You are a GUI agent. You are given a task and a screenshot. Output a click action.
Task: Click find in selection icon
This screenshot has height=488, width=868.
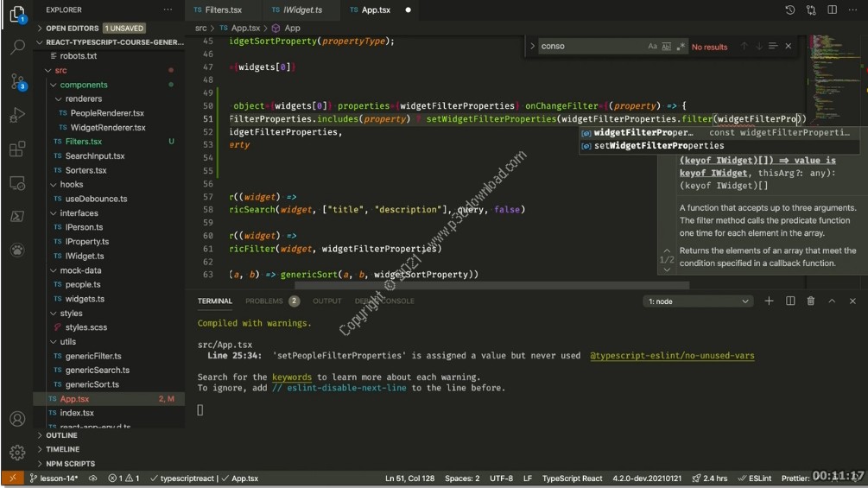[773, 46]
